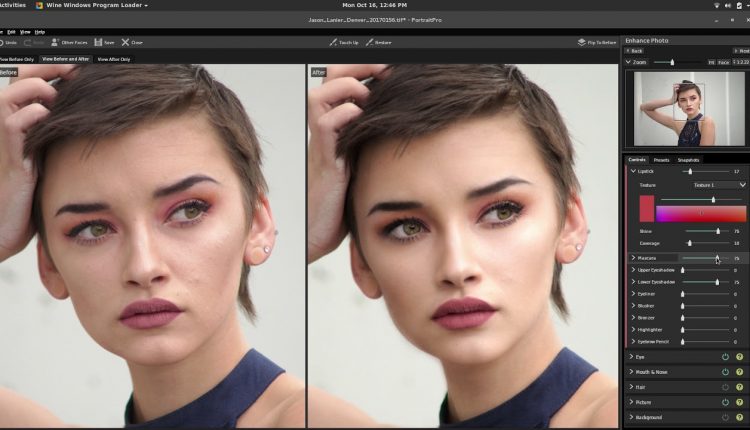The height and width of the screenshot is (430, 750).
Task: Enable the Background section power button
Action: tap(725, 418)
